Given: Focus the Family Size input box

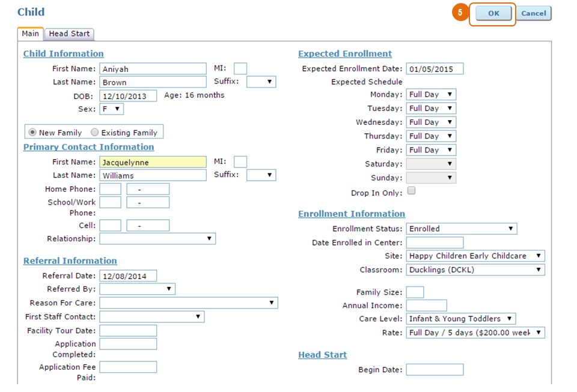Looking at the screenshot, I should [415, 292].
